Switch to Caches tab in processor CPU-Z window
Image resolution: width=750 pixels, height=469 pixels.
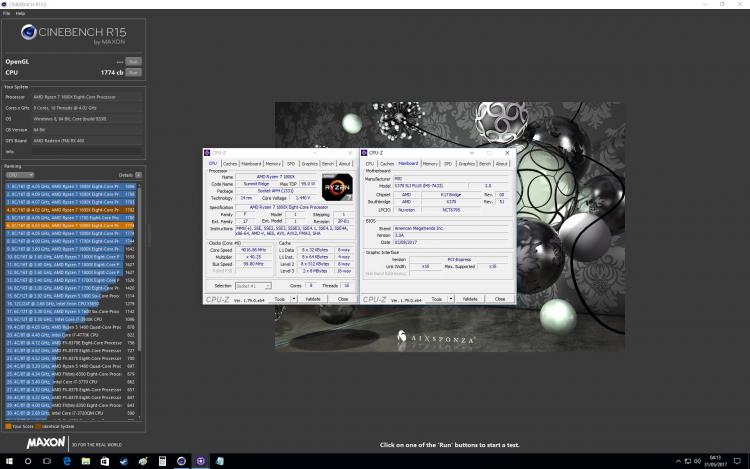(x=230, y=164)
